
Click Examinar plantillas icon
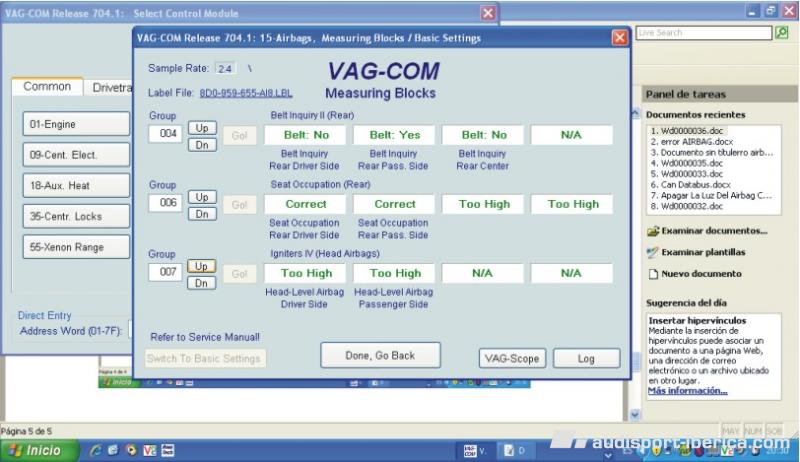pyautogui.click(x=653, y=252)
